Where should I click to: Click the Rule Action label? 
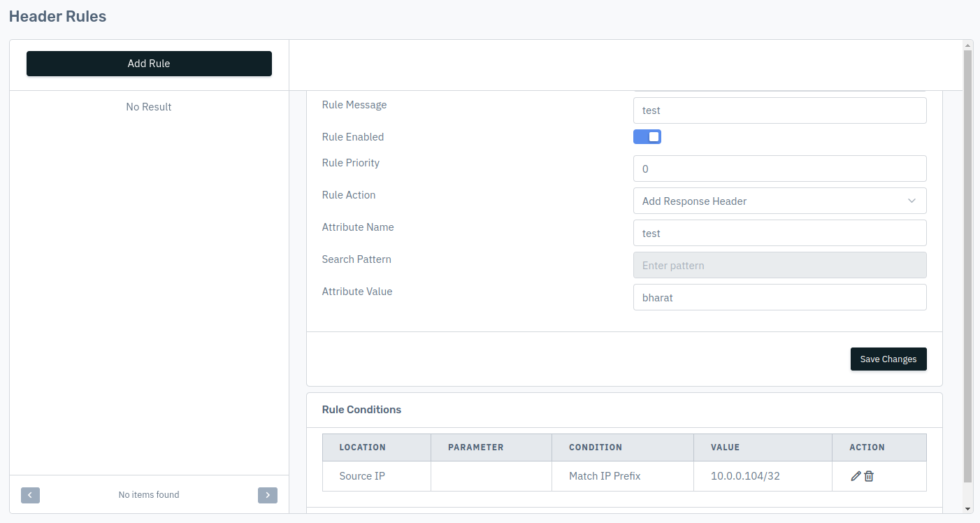[x=349, y=195]
